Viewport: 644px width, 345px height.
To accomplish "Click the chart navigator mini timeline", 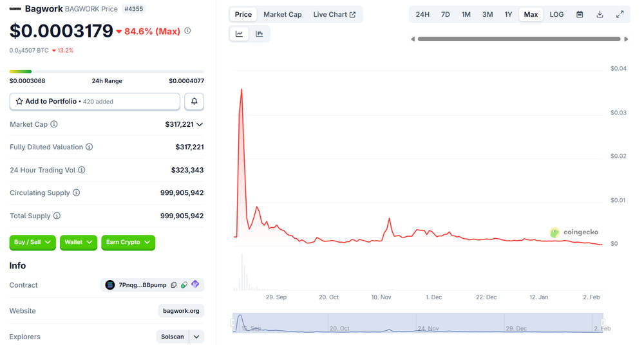I will coord(419,322).
